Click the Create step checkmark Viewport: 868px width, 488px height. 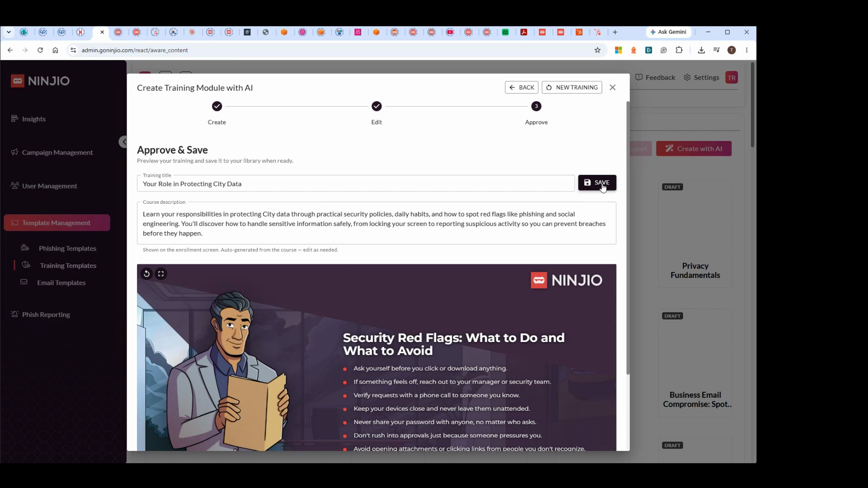click(x=217, y=106)
